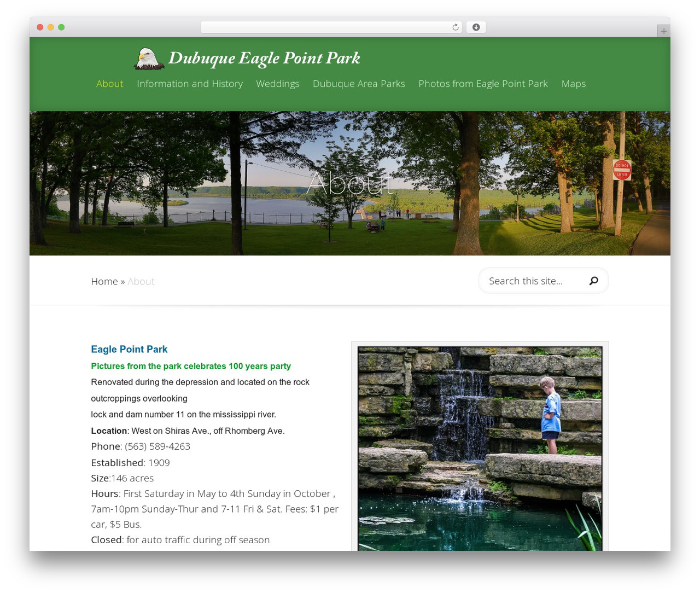Screen dimensions: 700x593
Task: Minimize the window with the yellow button
Action: (x=50, y=27)
